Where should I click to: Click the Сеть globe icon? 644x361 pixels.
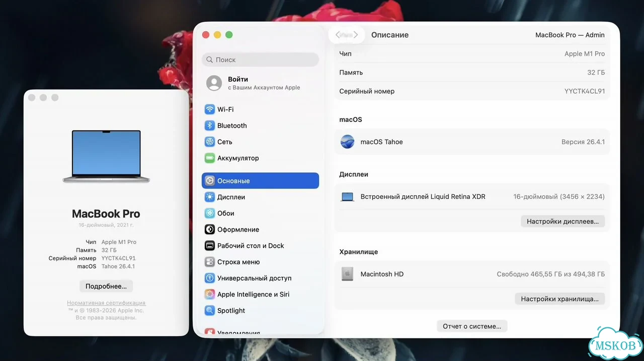(x=210, y=141)
